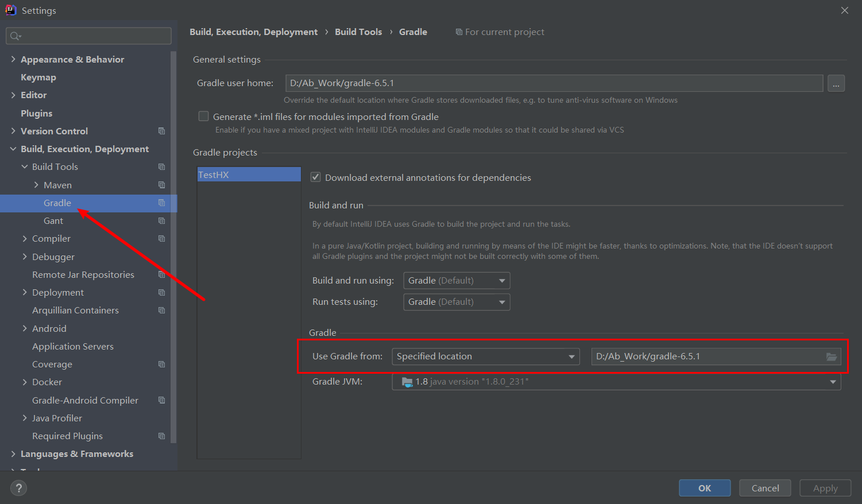
Task: Click the Cancel button
Action: click(765, 488)
